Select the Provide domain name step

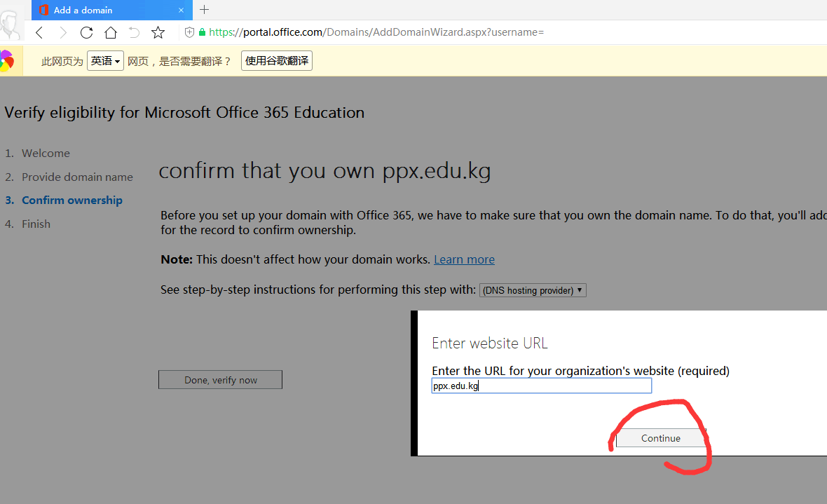coord(77,177)
